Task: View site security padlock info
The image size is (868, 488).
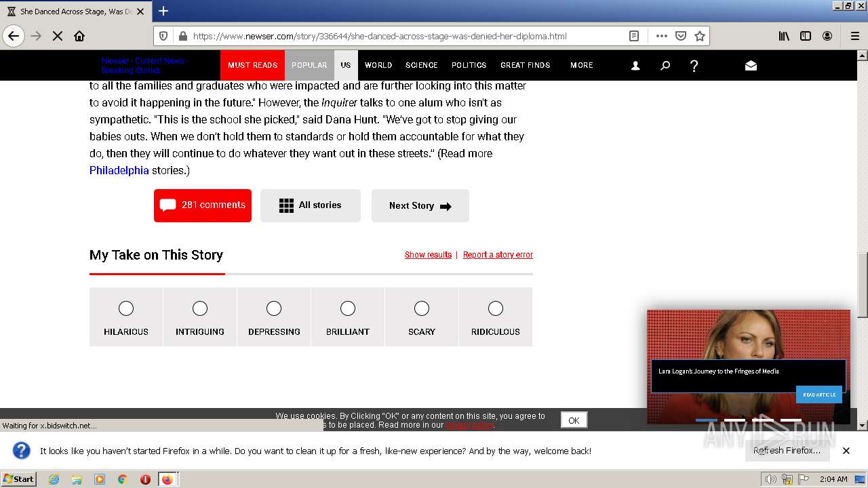Action: [x=182, y=36]
